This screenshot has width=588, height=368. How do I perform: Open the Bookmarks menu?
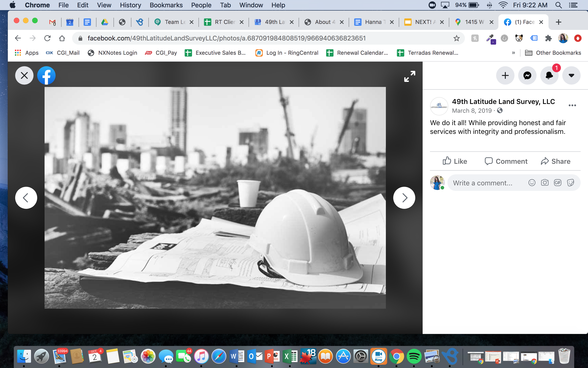(x=166, y=5)
